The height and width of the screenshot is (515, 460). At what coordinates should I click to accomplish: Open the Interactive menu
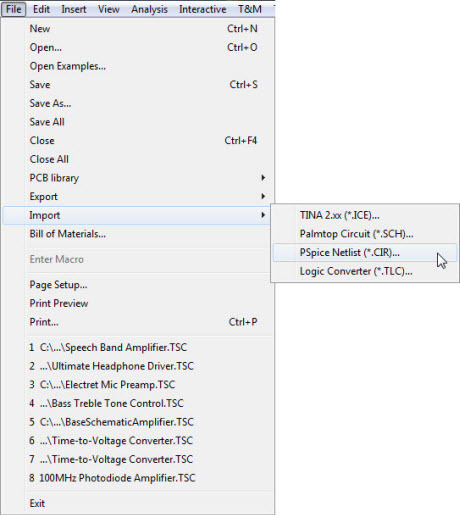click(203, 9)
